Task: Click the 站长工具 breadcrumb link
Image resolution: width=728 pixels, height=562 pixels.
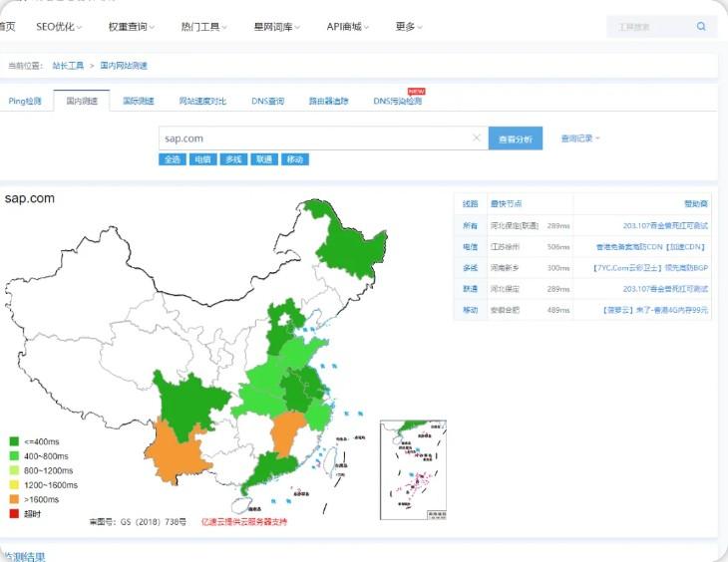Action: click(x=68, y=66)
